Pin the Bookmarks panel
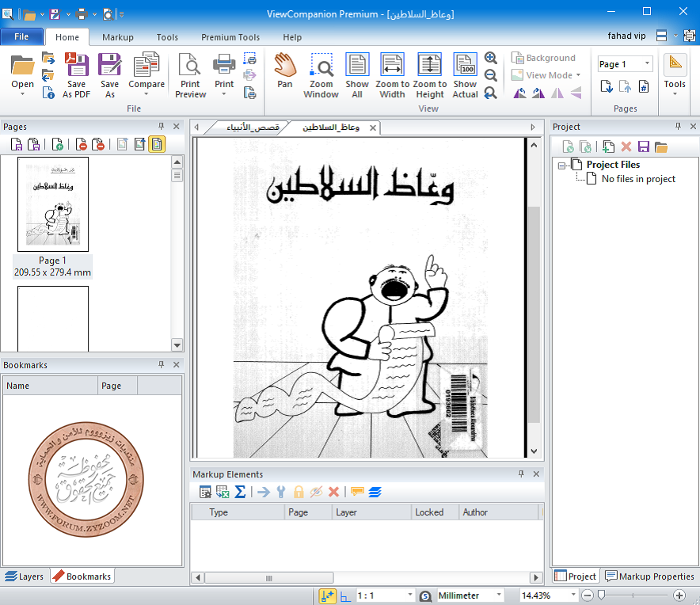 pyautogui.click(x=162, y=365)
